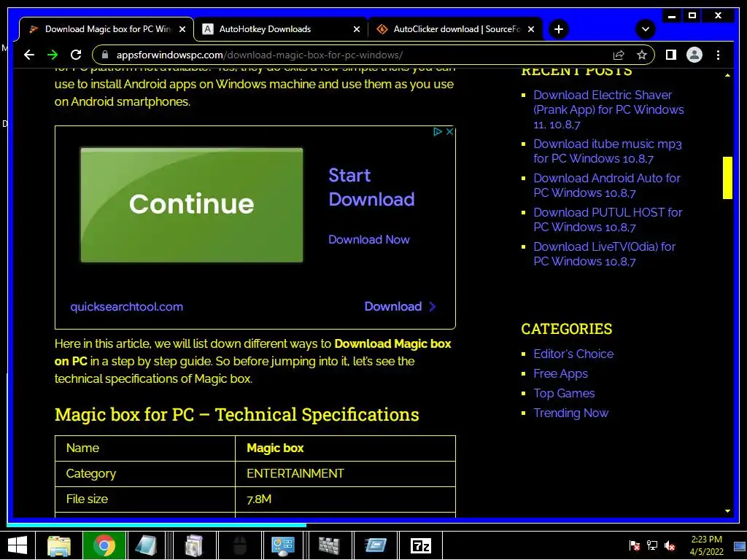The width and height of the screenshot is (747, 560).
Task: Switch to the Download Magic box tab
Action: point(107,29)
